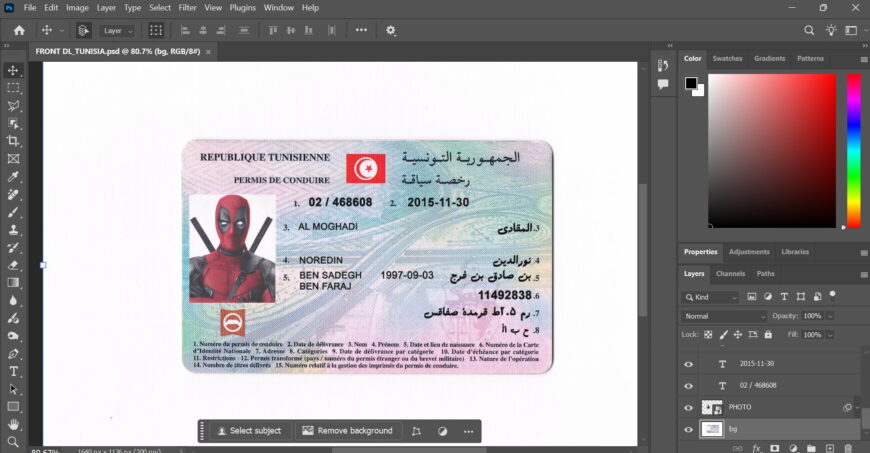Delete layer with trash icon
Viewport: 870px width, 453px height.
tap(848, 448)
